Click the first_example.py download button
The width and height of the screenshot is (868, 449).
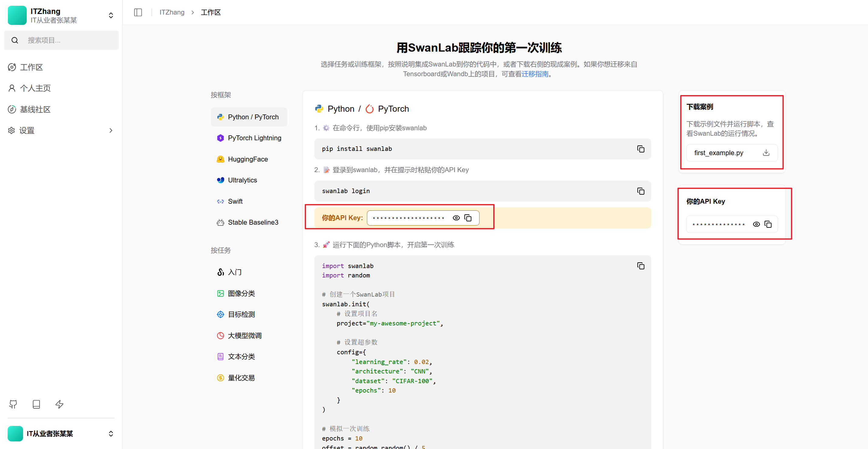coord(732,153)
